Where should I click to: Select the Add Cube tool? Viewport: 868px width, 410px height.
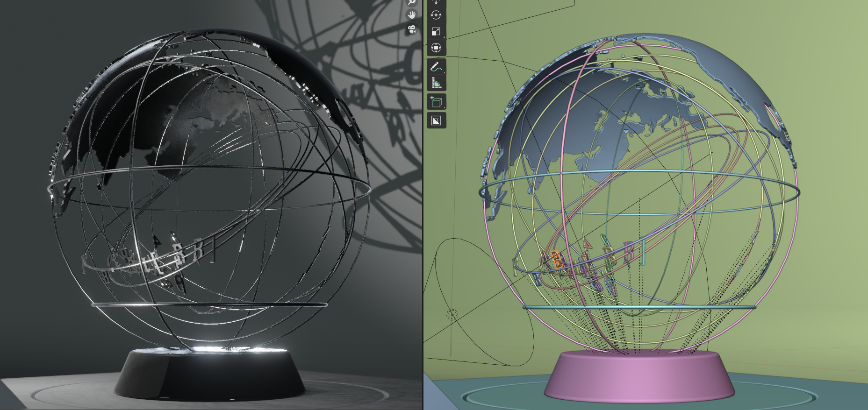coord(436,102)
